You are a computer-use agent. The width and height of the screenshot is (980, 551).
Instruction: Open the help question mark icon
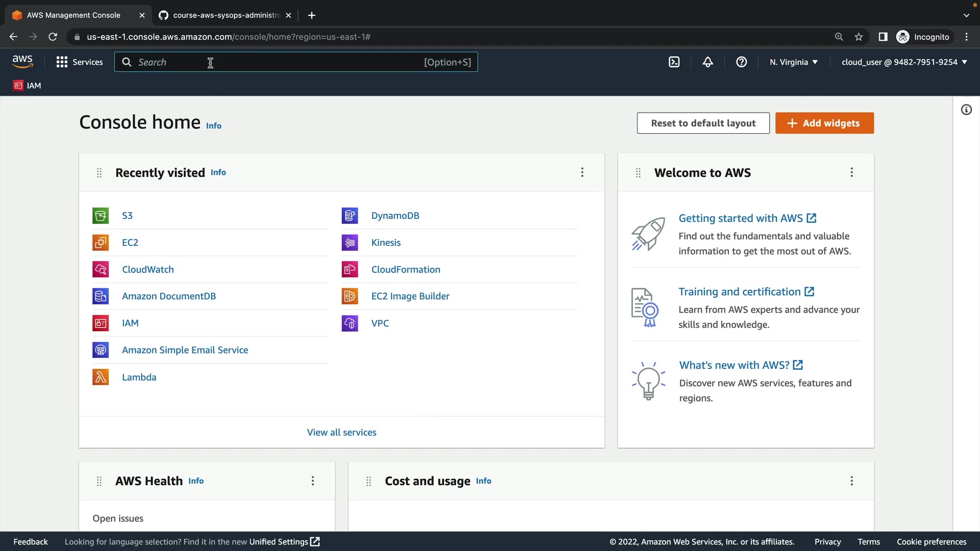click(x=741, y=62)
